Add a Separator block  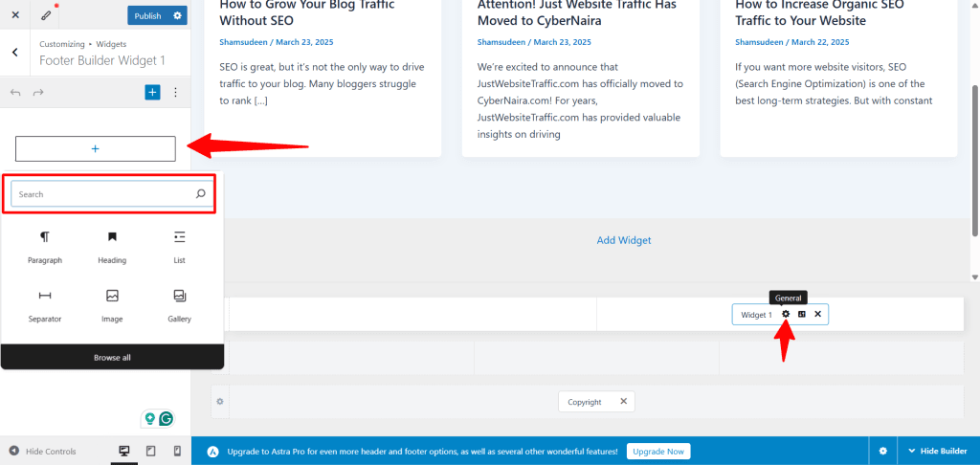(x=45, y=304)
